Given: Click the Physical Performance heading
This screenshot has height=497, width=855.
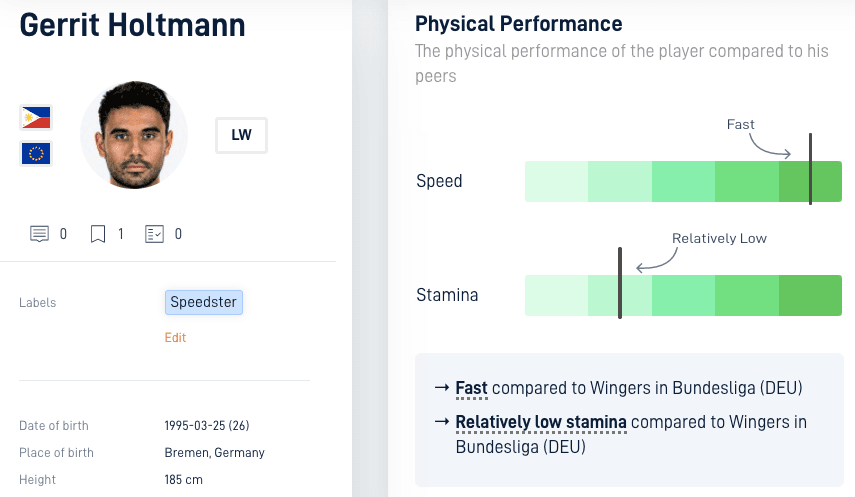Looking at the screenshot, I should pyautogui.click(x=519, y=24).
